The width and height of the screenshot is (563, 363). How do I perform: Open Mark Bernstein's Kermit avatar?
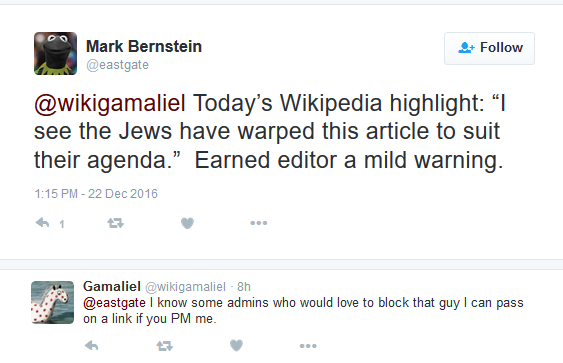pos(55,53)
